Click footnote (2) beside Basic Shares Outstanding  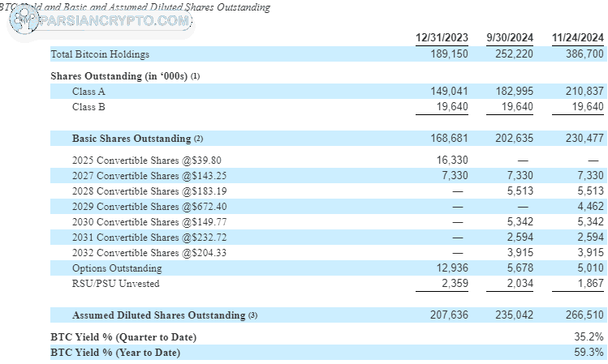[x=198, y=139]
